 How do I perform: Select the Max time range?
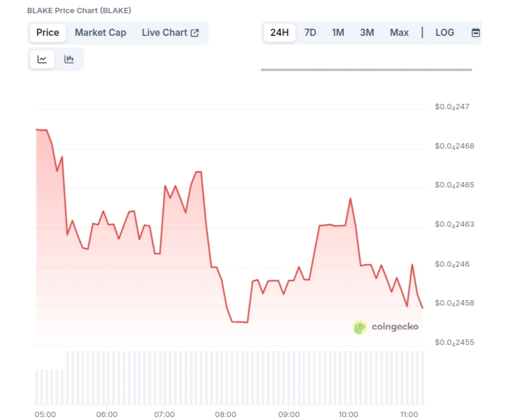399,32
